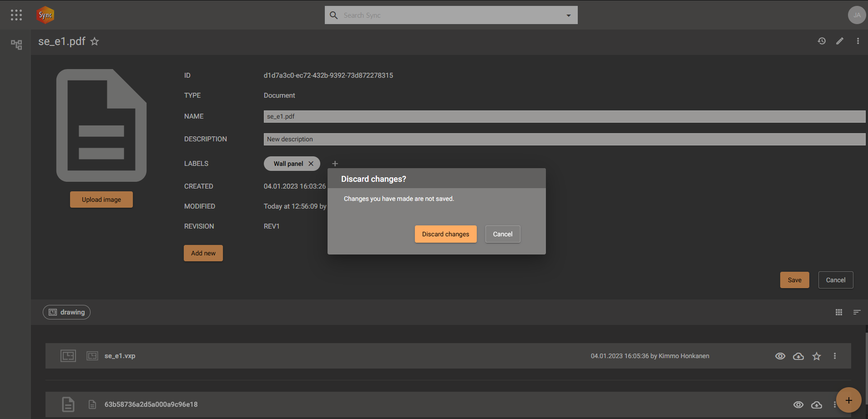
Task: Click the floating add plus button
Action: [848, 400]
